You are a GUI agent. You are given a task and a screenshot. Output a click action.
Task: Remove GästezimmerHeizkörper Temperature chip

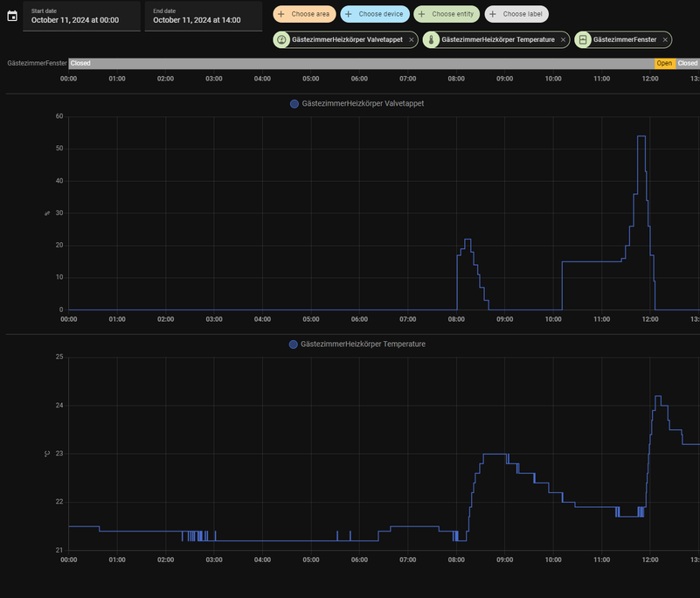point(563,39)
